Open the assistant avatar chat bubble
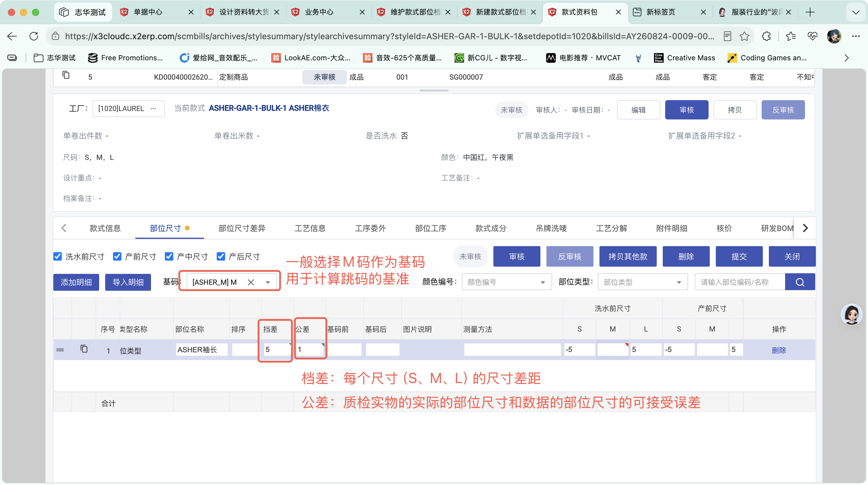Viewport: 868px width, 485px height. (x=851, y=314)
